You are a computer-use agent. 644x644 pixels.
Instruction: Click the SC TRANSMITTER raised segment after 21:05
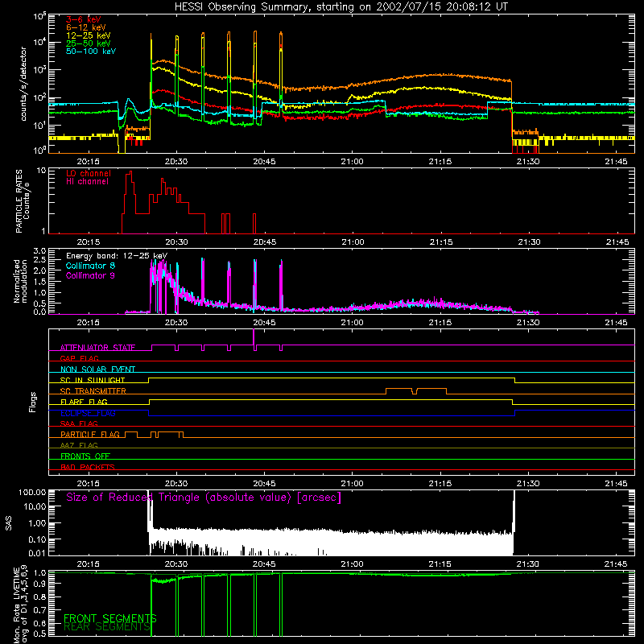click(x=398, y=389)
